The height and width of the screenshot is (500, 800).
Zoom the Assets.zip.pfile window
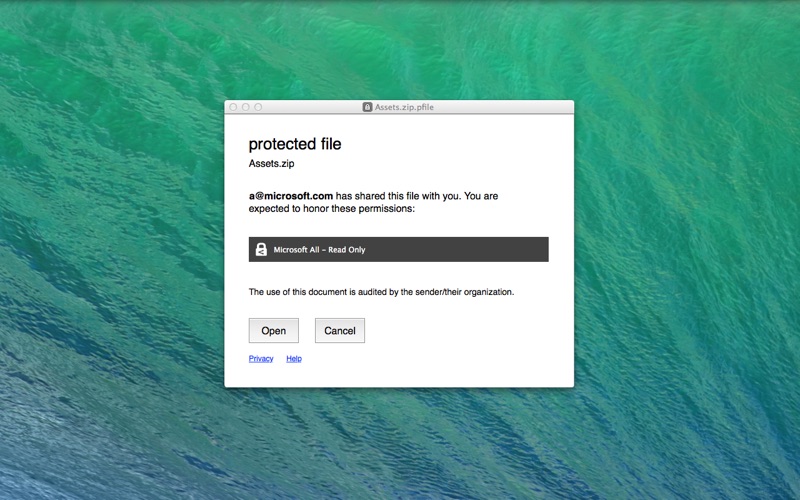[x=258, y=107]
